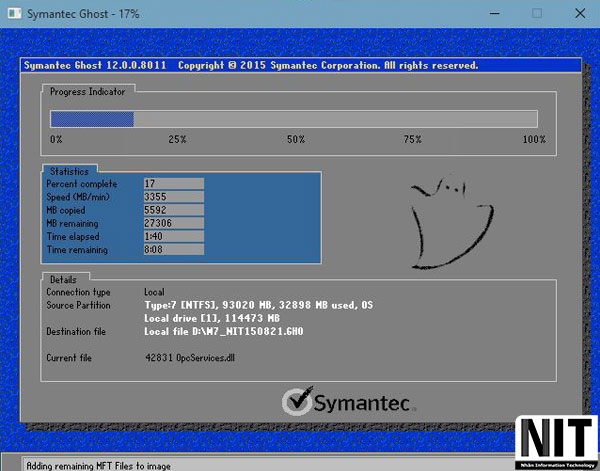Click the Speed value 3355
This screenshot has width=600, height=471.
pos(174,197)
